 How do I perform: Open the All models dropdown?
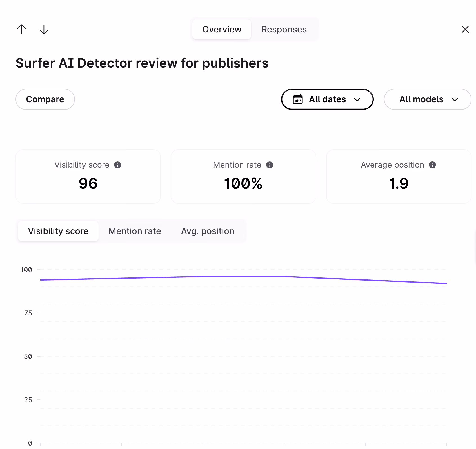[428, 99]
